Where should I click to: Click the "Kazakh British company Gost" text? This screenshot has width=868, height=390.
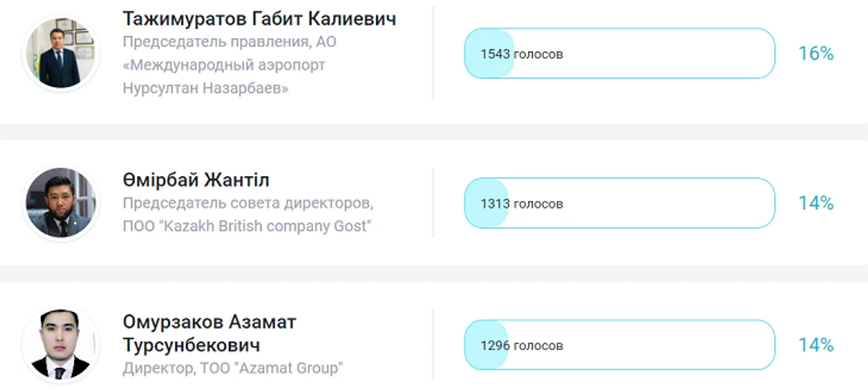[x=246, y=227]
